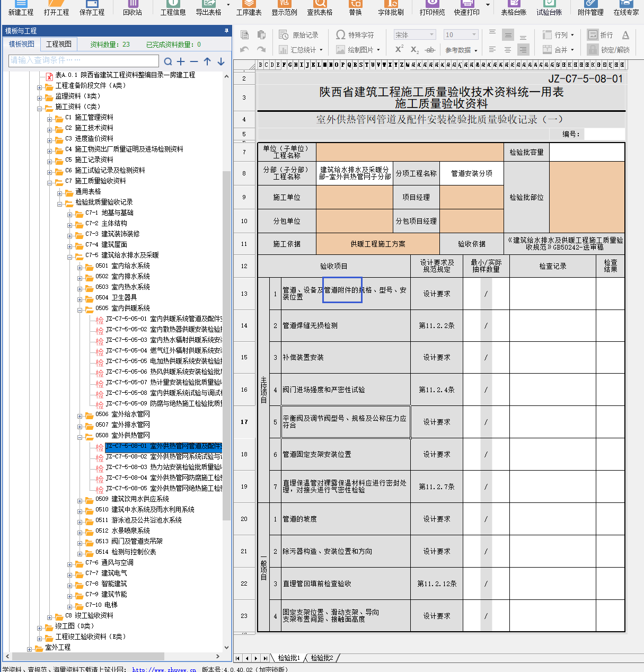Click the copy icon in the editing toolbar
Viewport: 644px width, 672px height.
244,35
